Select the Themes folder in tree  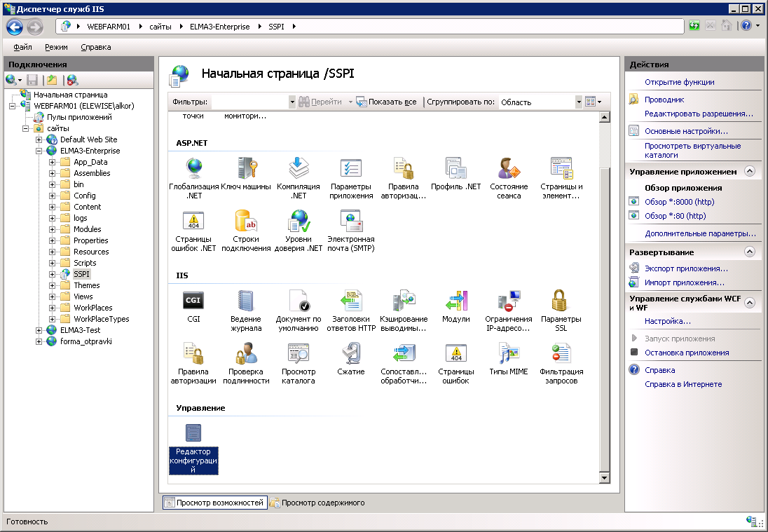86,285
